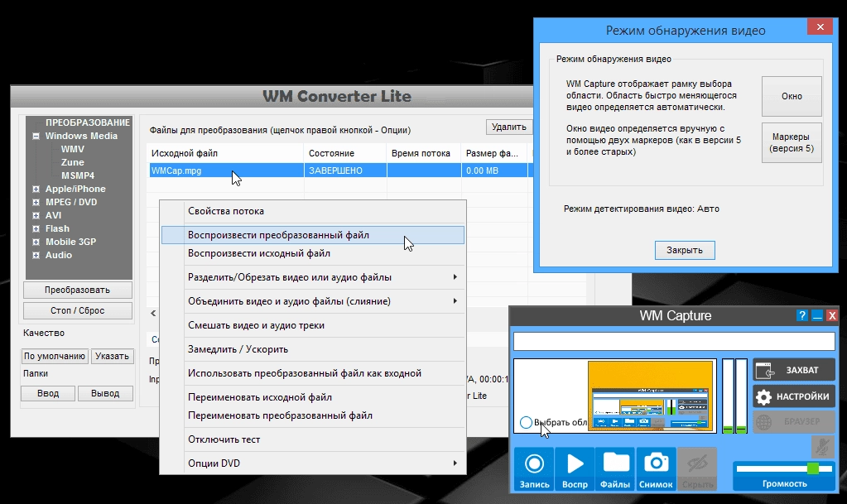Click the Время потока column header
Viewport: 847px width, 504px height.
(423, 153)
